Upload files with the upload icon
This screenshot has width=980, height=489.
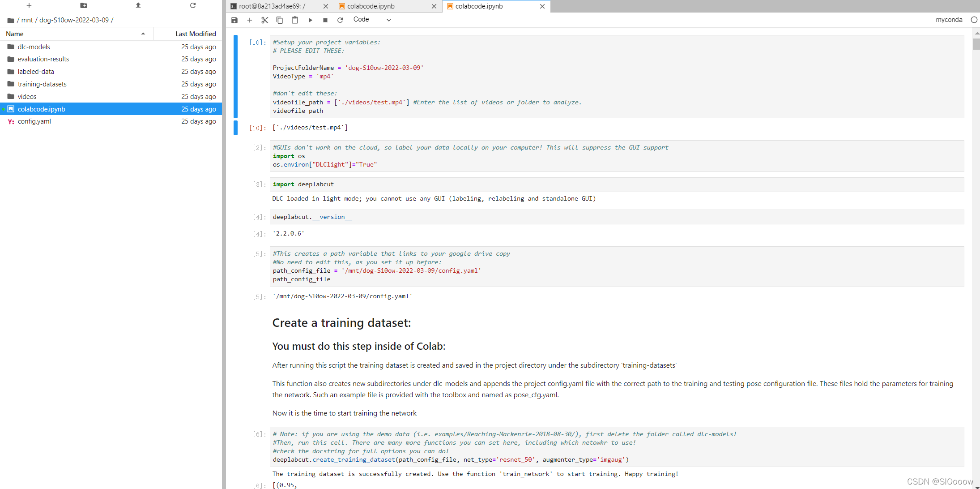pyautogui.click(x=138, y=5)
